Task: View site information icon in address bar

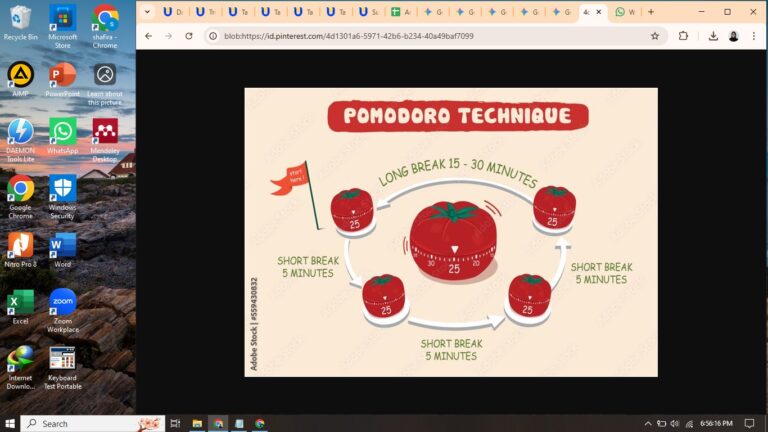Action: pos(213,36)
